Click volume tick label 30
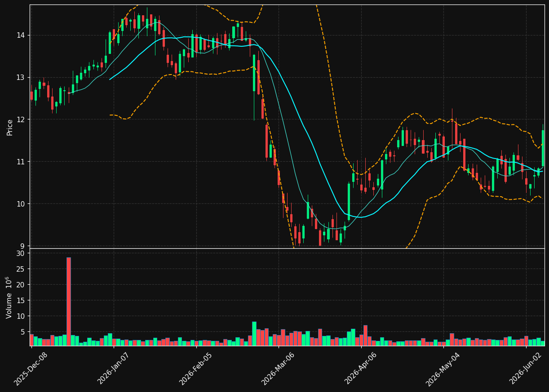The height and width of the screenshot is (392, 549). [x=22, y=253]
